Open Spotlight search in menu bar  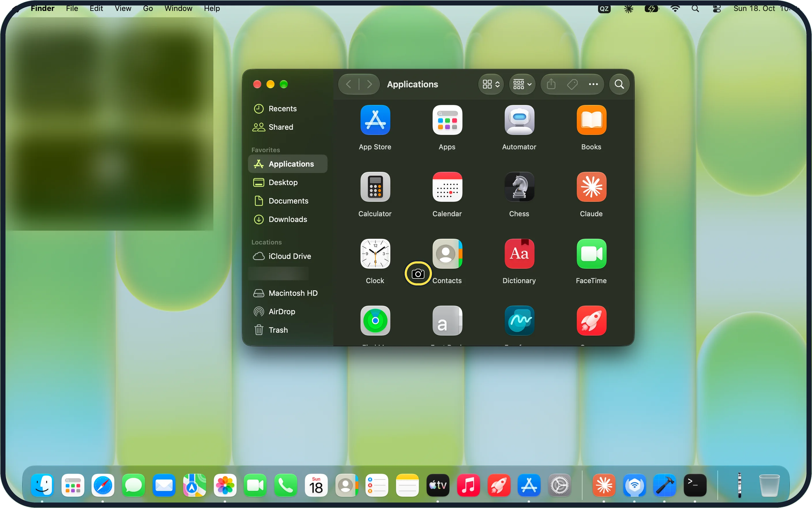click(696, 8)
